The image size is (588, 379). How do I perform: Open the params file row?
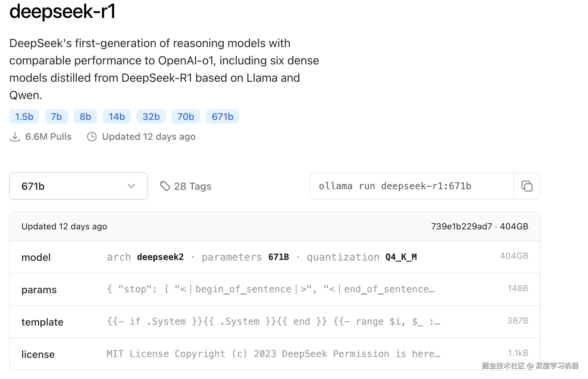coord(274,289)
